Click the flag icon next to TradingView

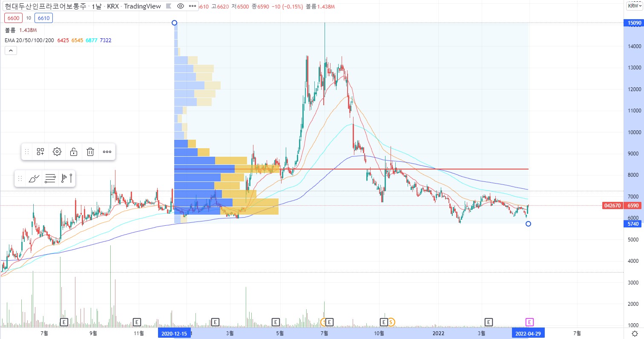(169, 6)
